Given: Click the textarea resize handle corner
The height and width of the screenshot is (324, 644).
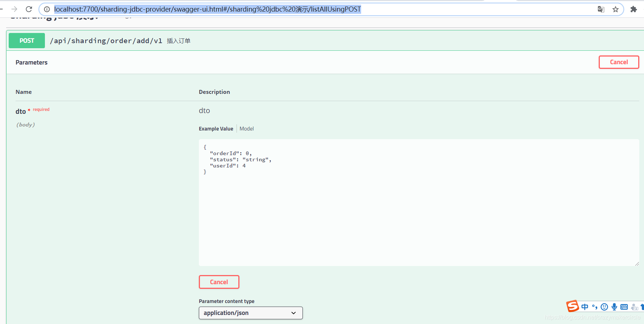Looking at the screenshot, I should pos(637,263).
